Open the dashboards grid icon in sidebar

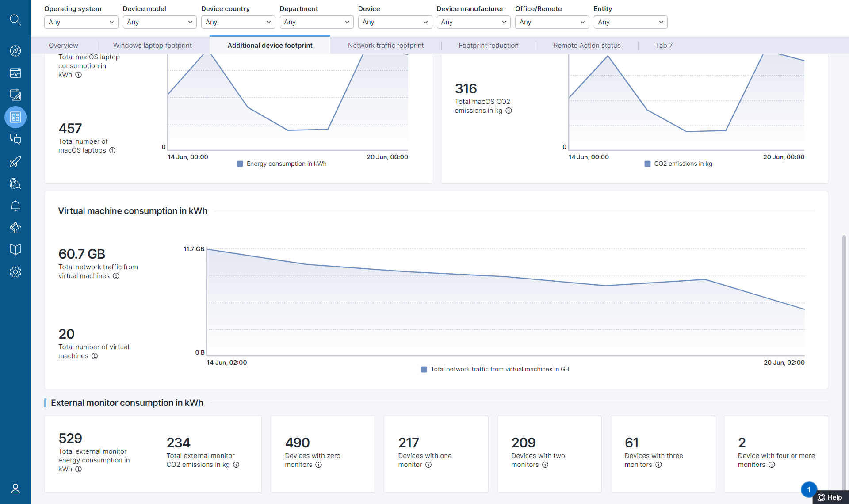15,117
